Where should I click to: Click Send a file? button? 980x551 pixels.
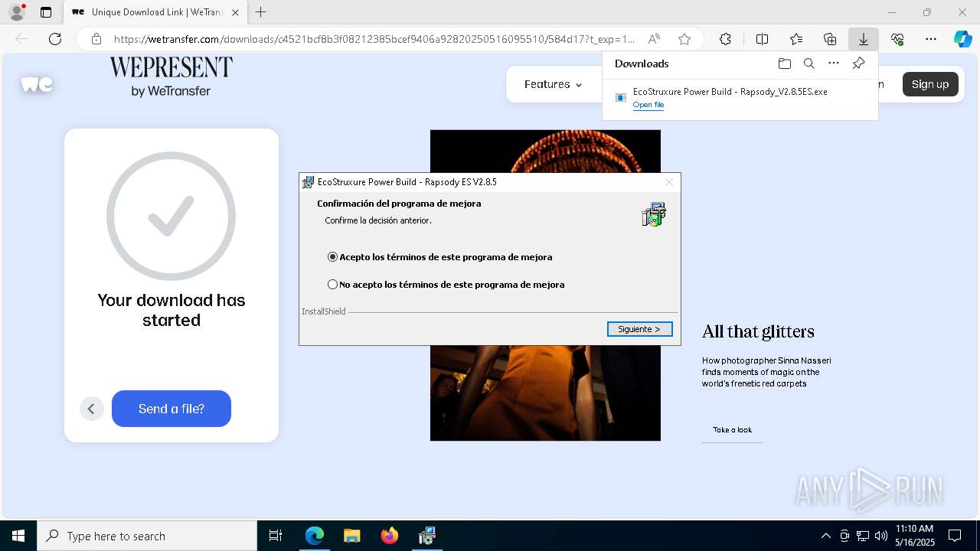171,409
